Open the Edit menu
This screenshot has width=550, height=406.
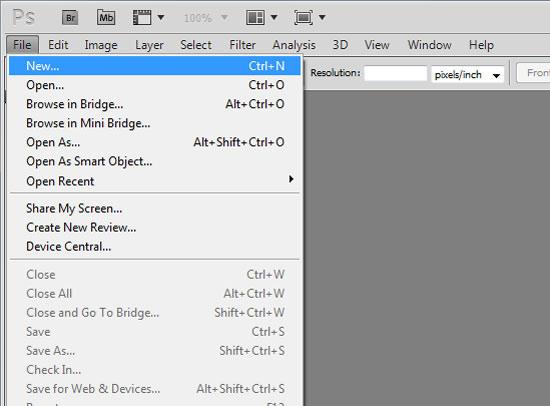[58, 45]
